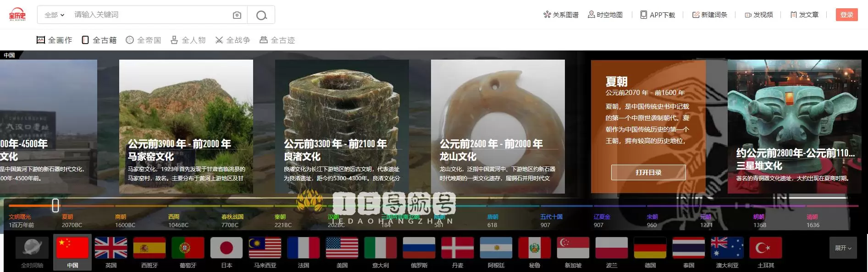Jump to 明朝 1368 timeline marker

tap(759, 221)
